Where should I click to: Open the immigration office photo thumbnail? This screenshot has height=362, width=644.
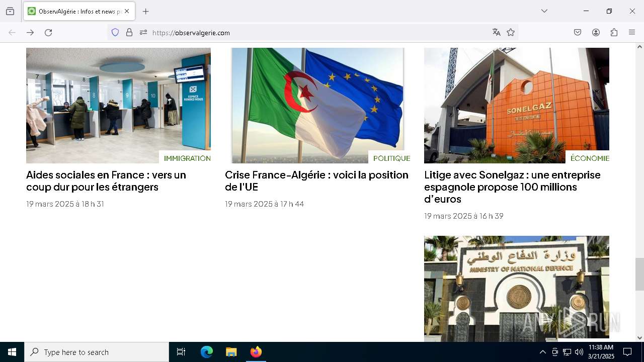click(118, 106)
